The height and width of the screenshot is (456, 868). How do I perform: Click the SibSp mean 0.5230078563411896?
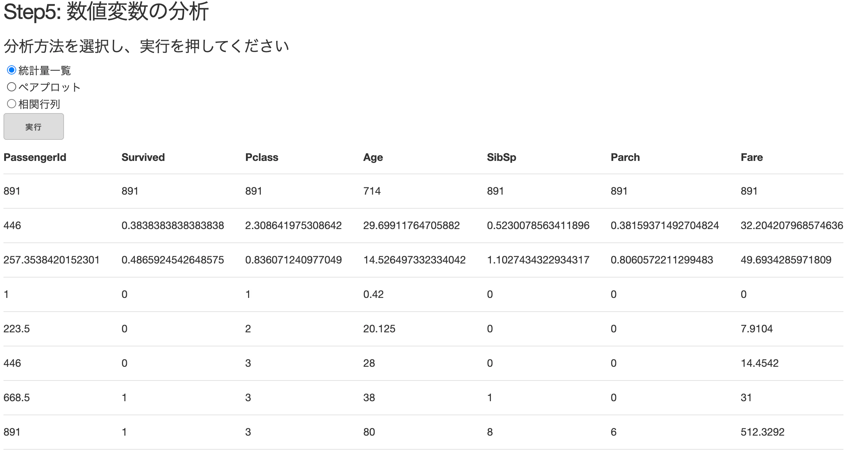[538, 225]
